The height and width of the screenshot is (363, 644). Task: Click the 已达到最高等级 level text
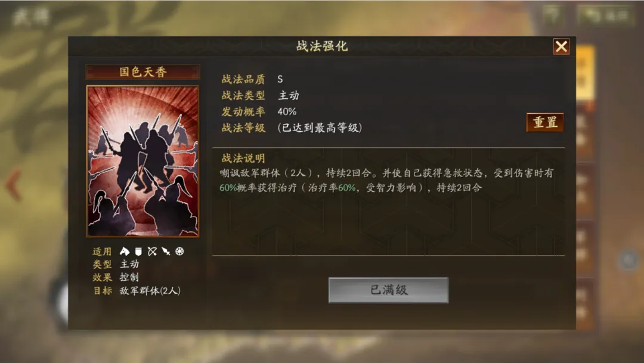click(x=320, y=128)
